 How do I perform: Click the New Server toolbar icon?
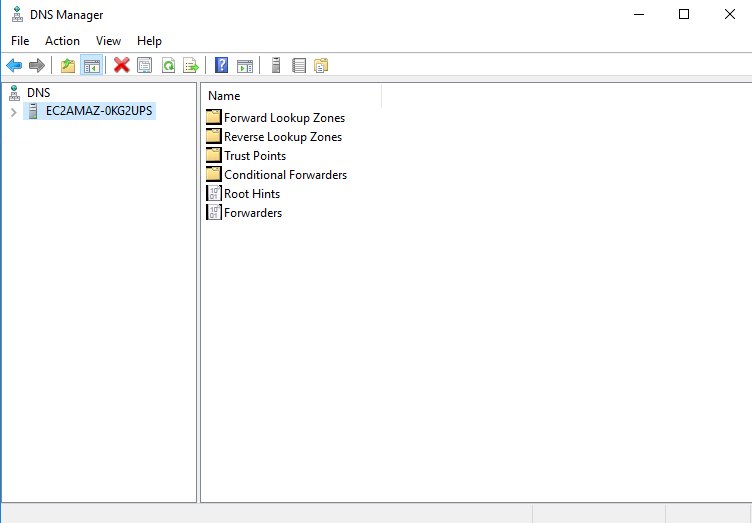click(x=275, y=66)
